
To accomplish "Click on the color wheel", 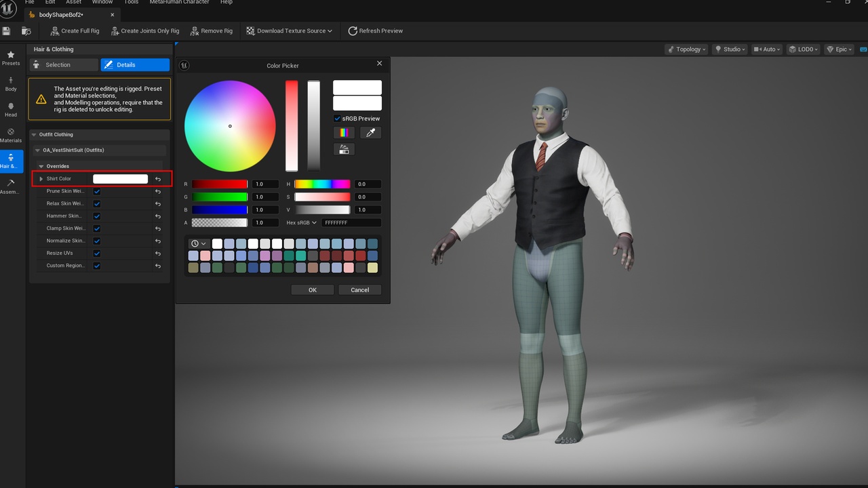I will (230, 126).
